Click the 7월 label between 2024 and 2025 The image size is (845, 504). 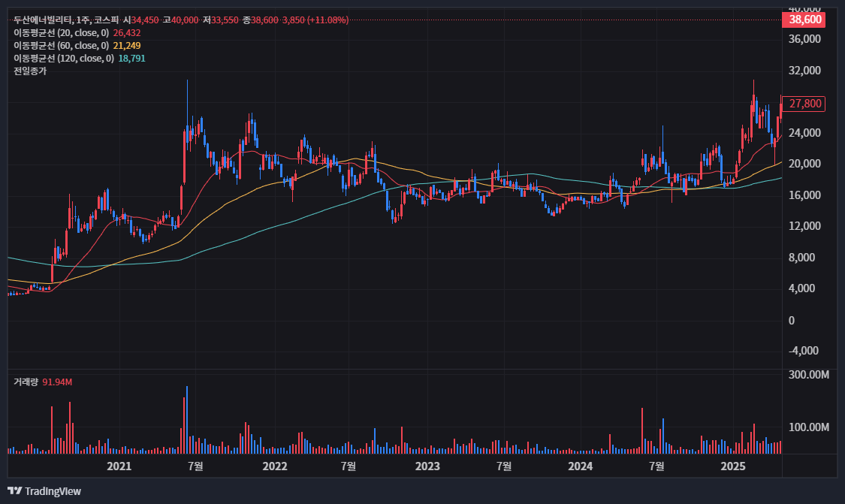(x=656, y=466)
